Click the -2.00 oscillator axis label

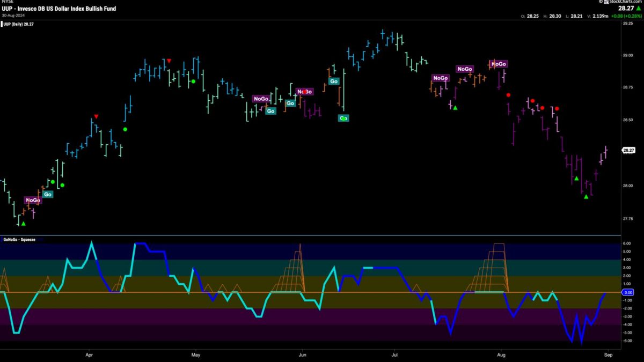click(627, 308)
